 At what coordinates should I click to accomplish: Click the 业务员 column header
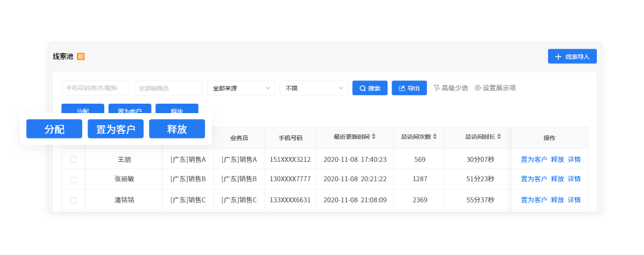239,138
